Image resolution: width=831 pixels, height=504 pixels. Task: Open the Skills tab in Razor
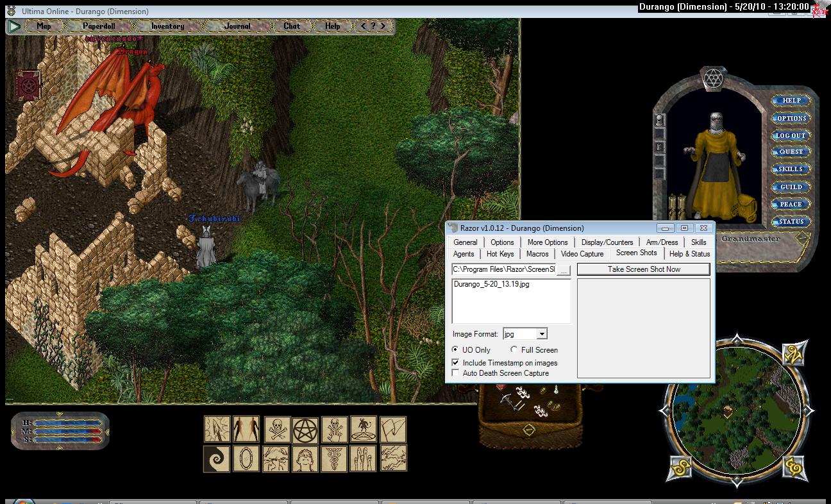click(x=698, y=242)
